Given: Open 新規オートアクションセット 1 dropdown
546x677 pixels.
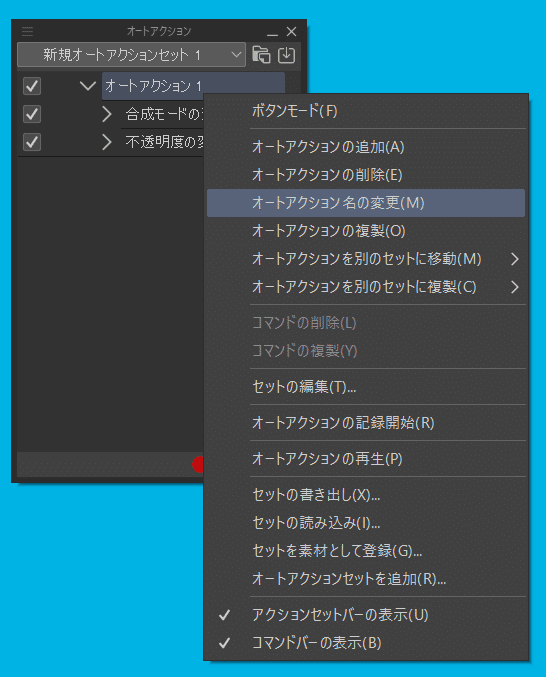Looking at the screenshot, I should pyautogui.click(x=132, y=55).
